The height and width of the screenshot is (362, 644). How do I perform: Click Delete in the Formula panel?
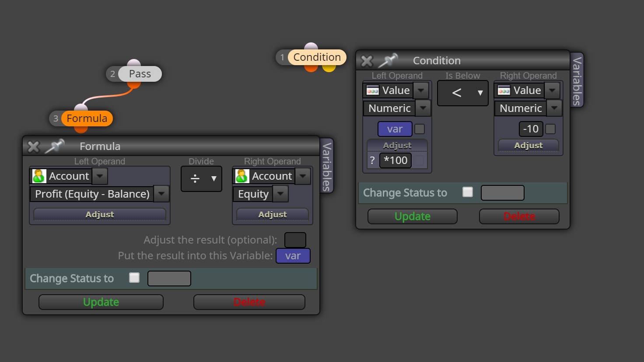pyautogui.click(x=249, y=302)
